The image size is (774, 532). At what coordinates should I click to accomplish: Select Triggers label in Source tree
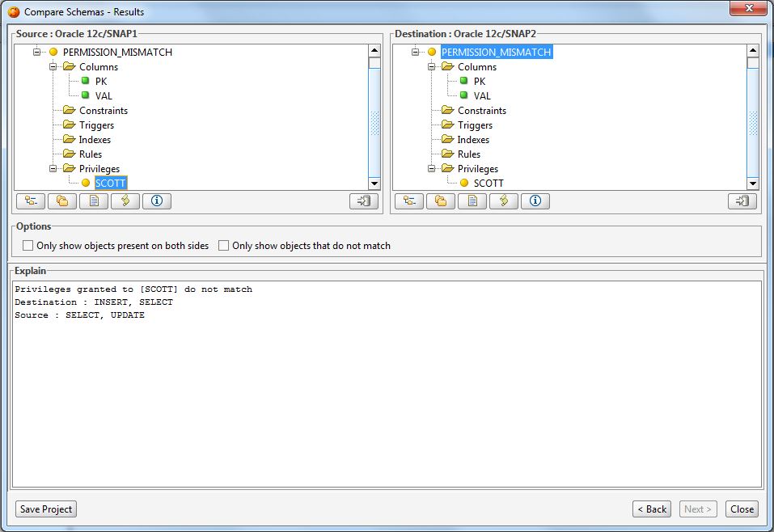pos(96,125)
